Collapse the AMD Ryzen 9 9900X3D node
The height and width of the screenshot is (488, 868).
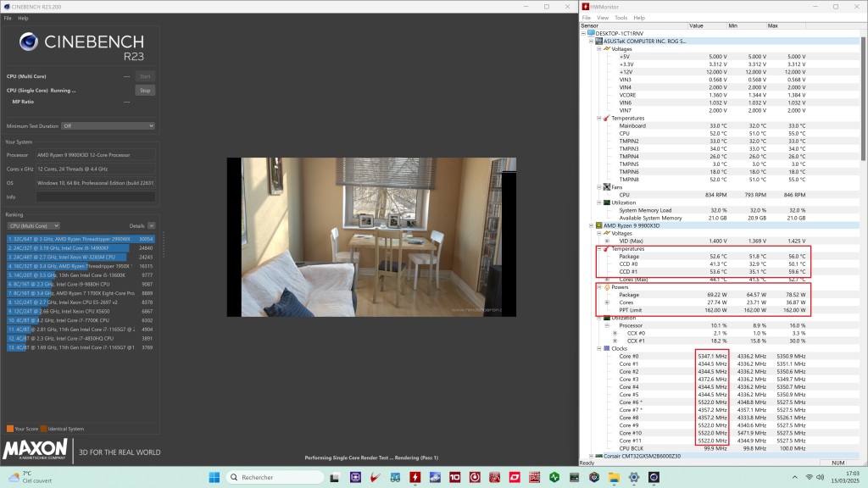[591, 225]
